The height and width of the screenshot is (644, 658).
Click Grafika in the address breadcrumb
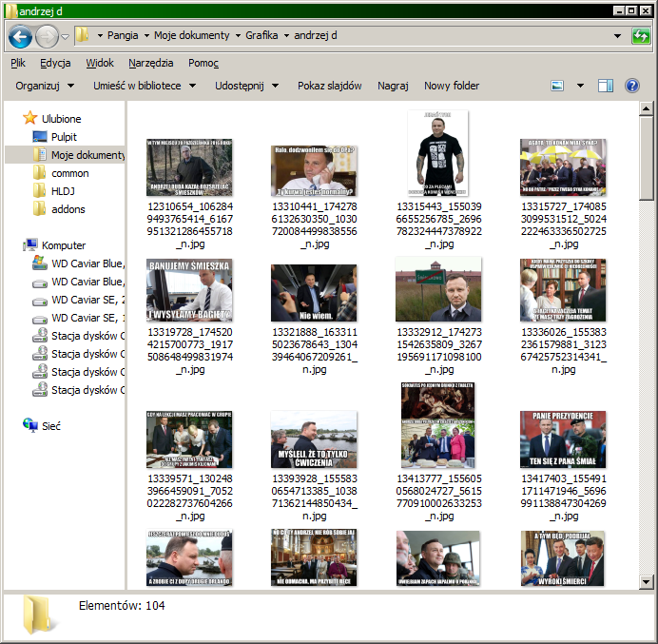click(x=261, y=35)
